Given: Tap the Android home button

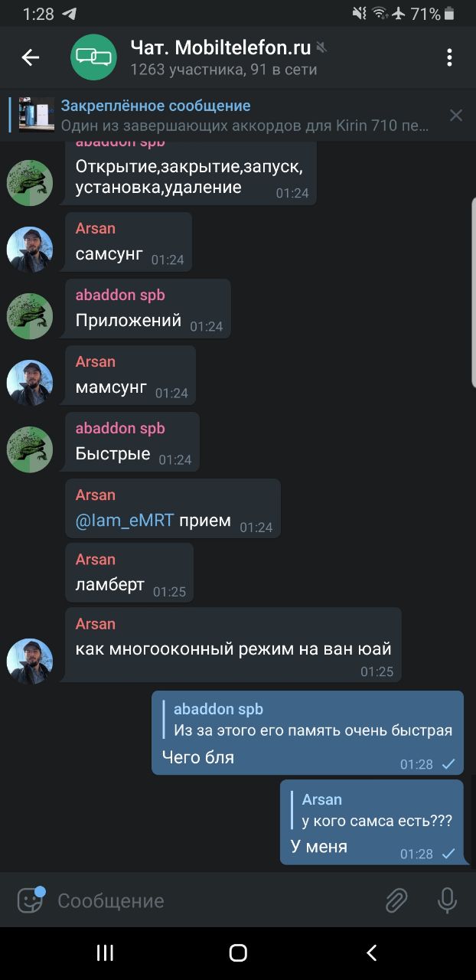Looking at the screenshot, I should [238, 952].
